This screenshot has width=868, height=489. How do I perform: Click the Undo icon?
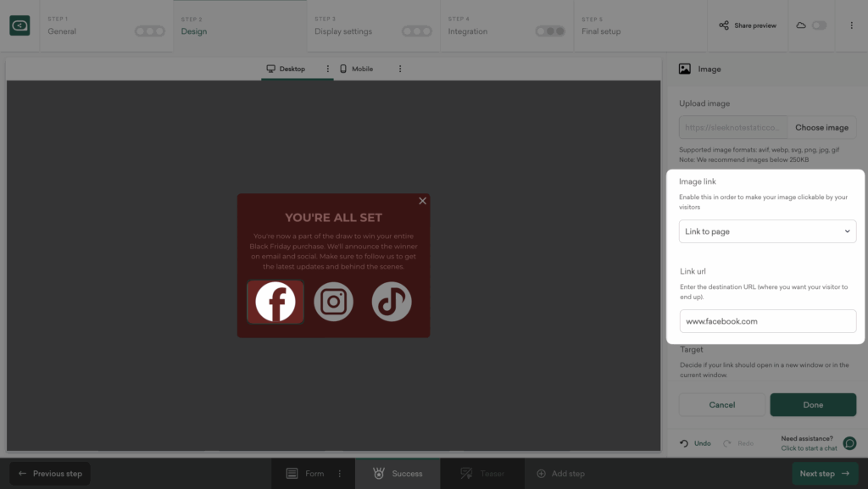(684, 443)
